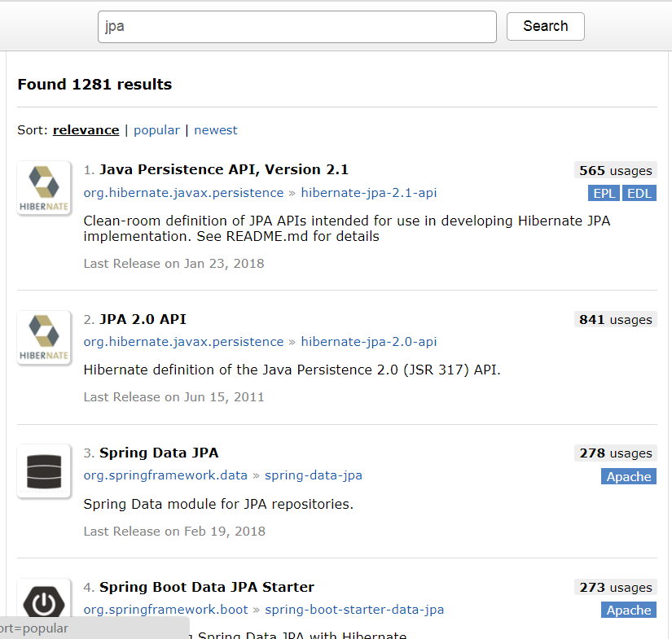Screen dimensions: 672x639
Task: Click 'Last Release on Jun 15, 2011' text
Action: [x=174, y=397]
